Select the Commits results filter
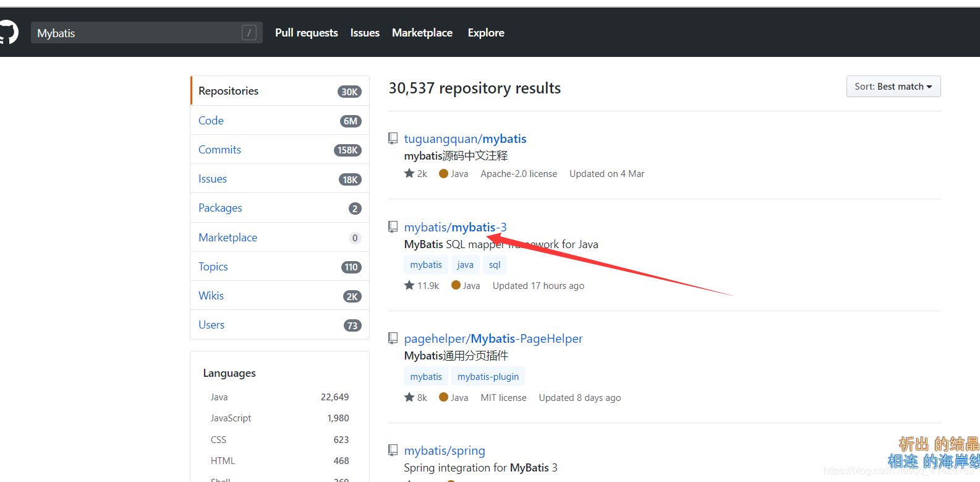The width and height of the screenshot is (980, 482). click(x=280, y=150)
